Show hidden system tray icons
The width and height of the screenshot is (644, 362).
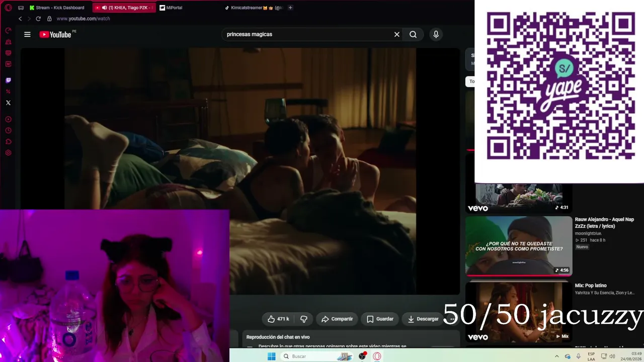[x=556, y=356]
